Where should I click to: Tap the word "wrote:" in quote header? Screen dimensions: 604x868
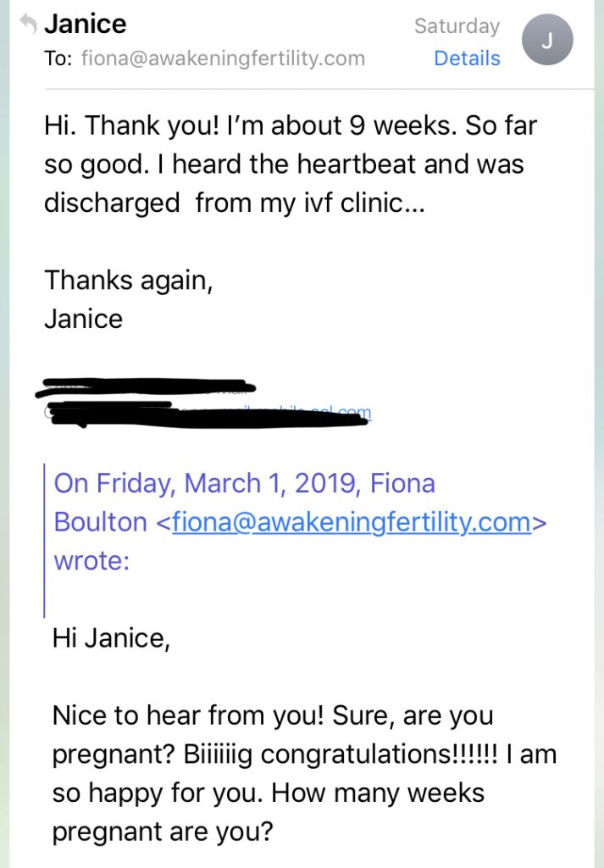[x=91, y=561]
